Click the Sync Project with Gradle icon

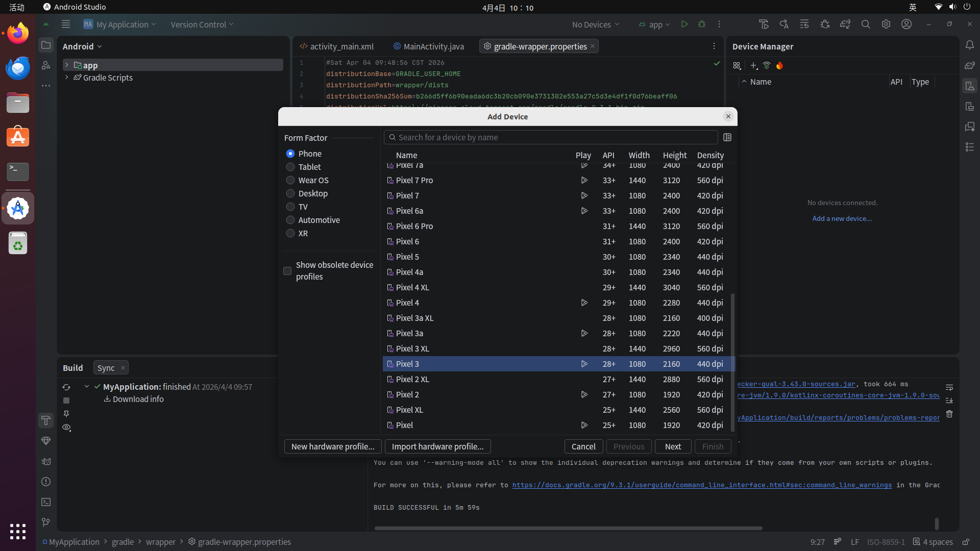(845, 24)
